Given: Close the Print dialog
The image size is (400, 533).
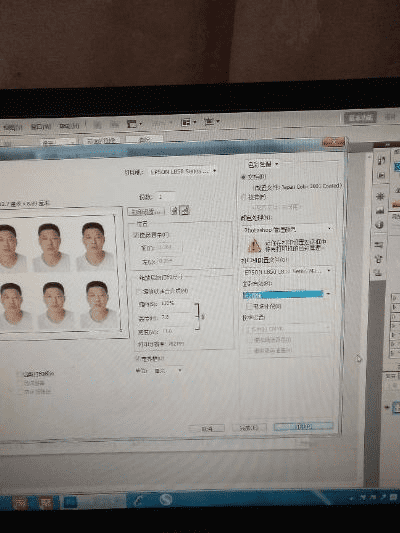Looking at the screenshot, I should [333, 142].
